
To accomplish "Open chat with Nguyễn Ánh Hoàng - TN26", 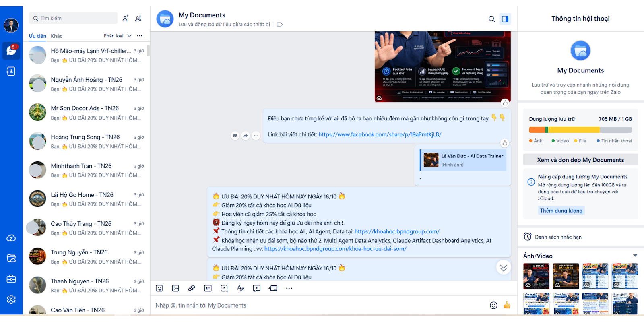I will [x=87, y=84].
